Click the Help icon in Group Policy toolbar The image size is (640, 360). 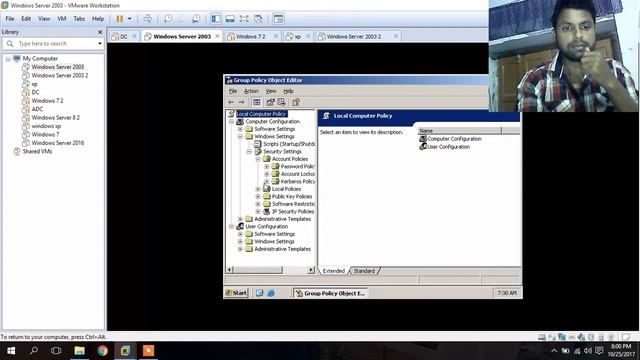[x=296, y=102]
